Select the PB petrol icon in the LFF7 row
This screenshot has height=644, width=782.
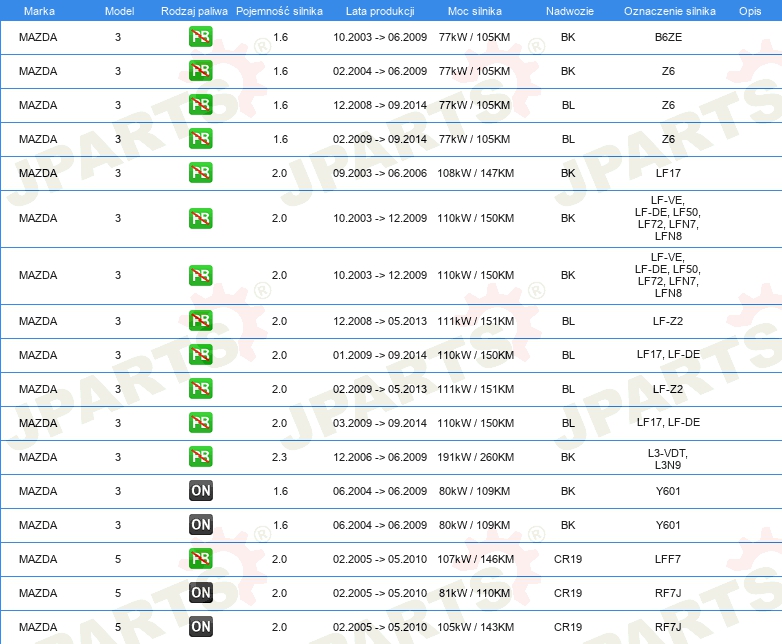tap(200, 559)
